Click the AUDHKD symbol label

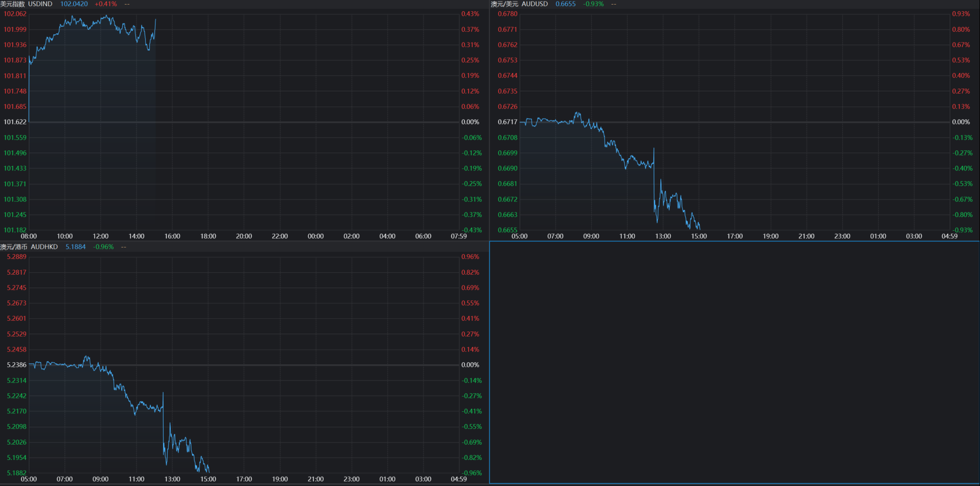44,247
